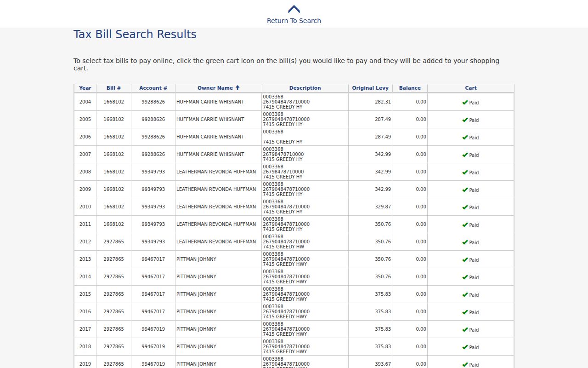Click the green checkmark in the 2011 row
Screen dimensions: 588x368
click(465, 225)
